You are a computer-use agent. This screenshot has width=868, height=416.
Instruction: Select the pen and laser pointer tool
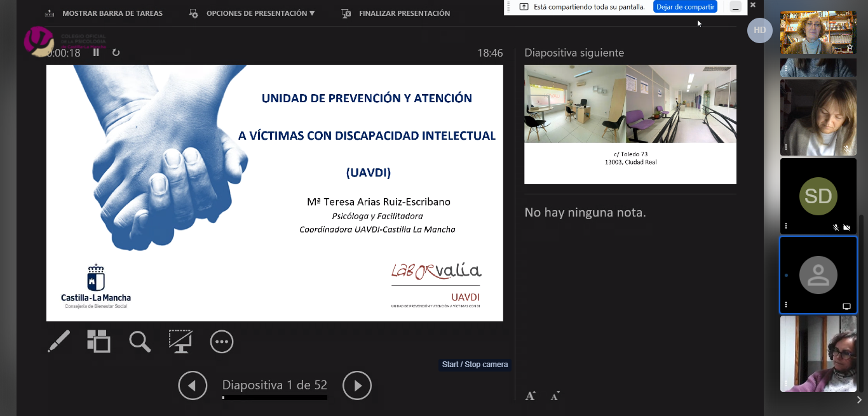click(59, 342)
